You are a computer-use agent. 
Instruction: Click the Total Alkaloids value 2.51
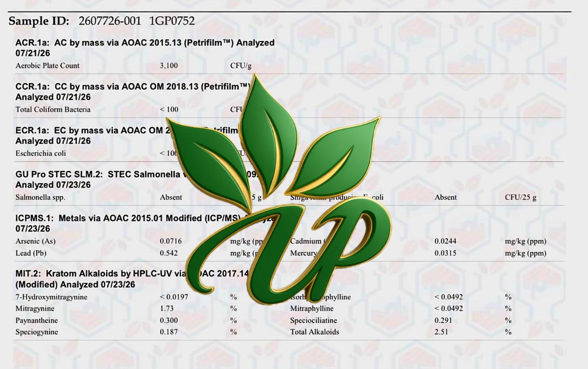(441, 332)
